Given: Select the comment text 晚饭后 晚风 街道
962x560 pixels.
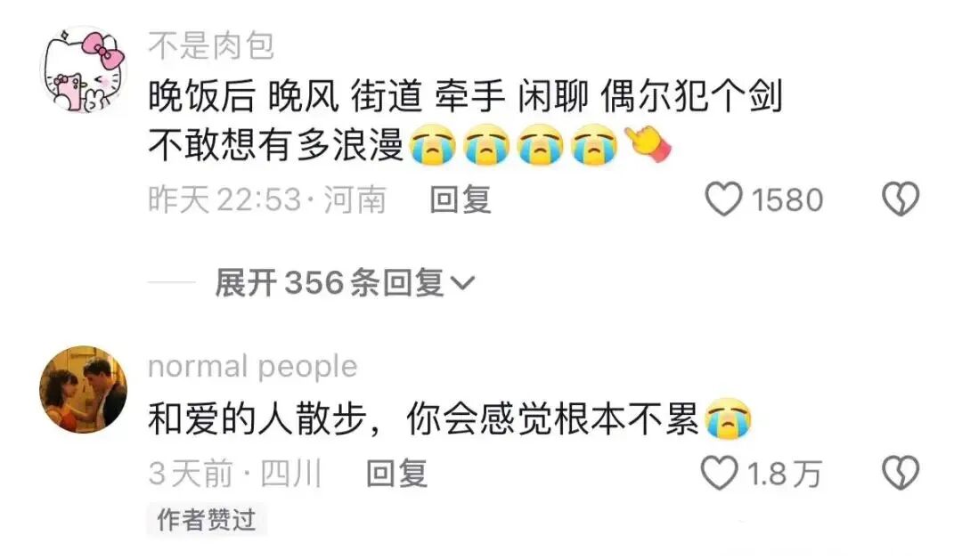Looking at the screenshot, I should point(285,97).
